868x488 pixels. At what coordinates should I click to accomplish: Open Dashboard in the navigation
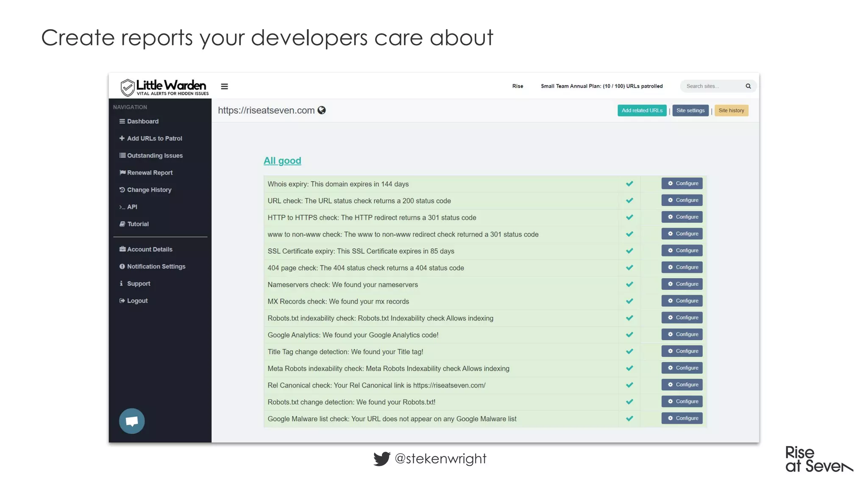(x=139, y=121)
